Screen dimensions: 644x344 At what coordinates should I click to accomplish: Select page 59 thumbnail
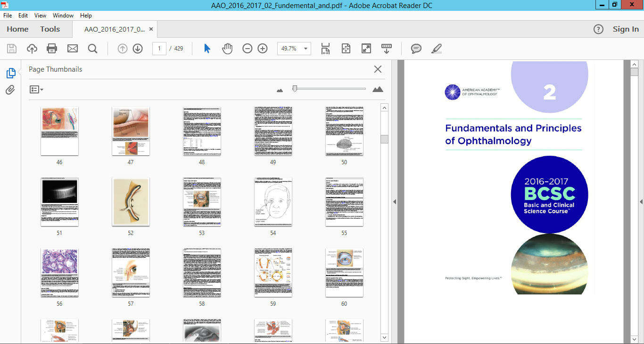pyautogui.click(x=273, y=273)
